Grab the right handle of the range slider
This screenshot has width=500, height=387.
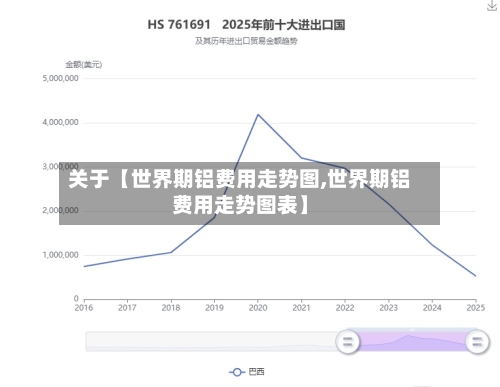[477, 342]
